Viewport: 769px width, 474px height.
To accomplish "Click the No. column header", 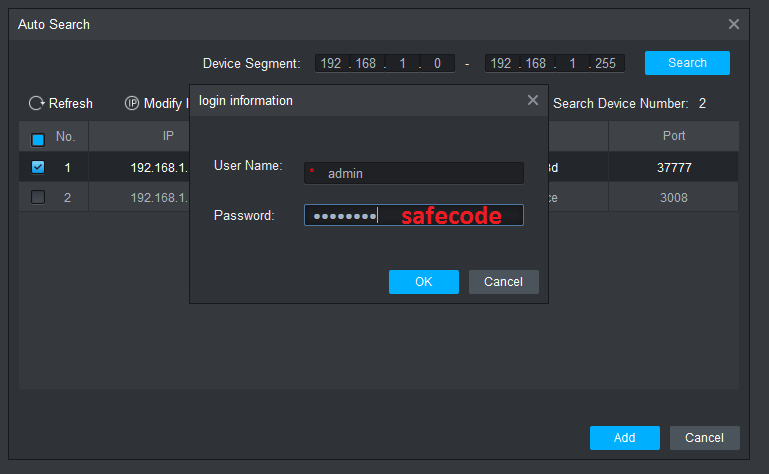I will (66, 136).
